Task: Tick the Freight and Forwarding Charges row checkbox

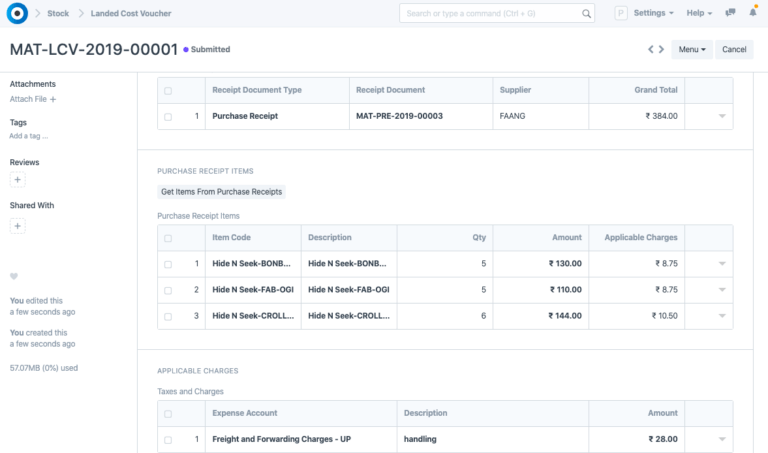Action: click(168, 439)
